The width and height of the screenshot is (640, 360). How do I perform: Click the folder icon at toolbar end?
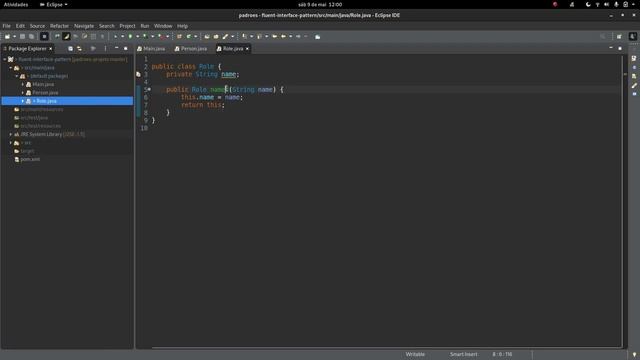pos(318,37)
